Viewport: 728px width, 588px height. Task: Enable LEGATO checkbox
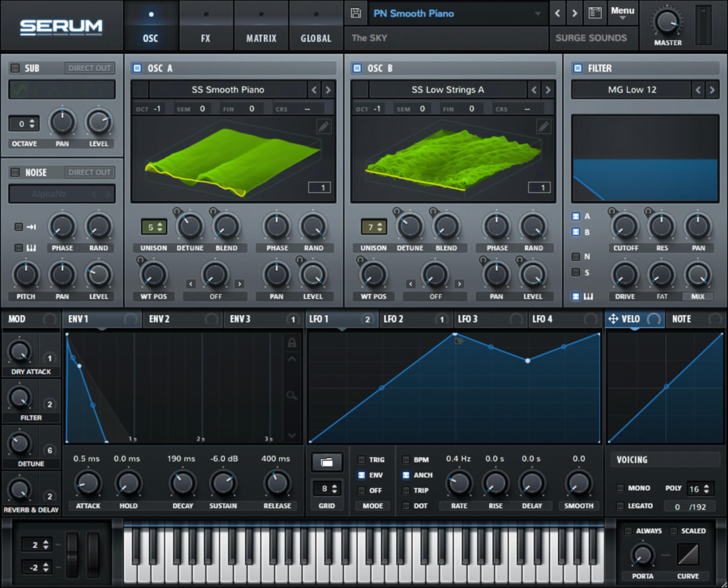(x=620, y=506)
